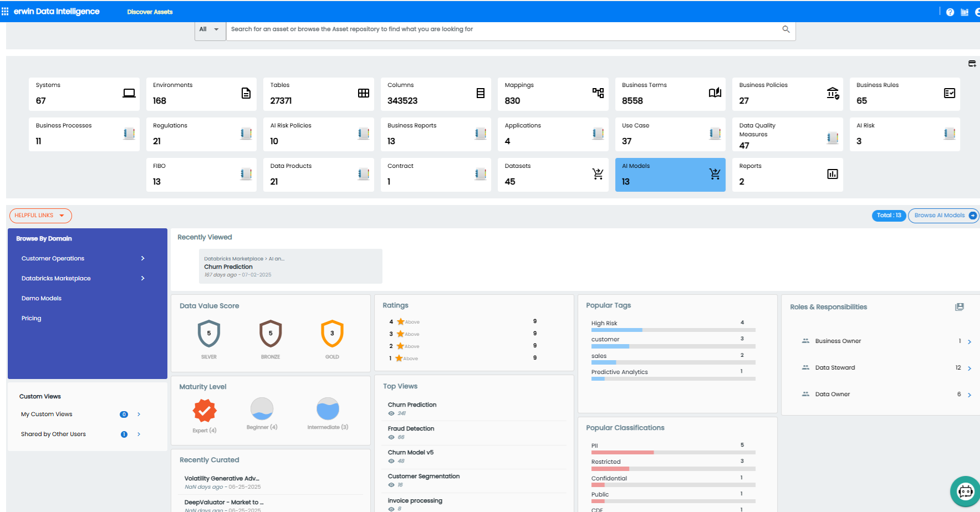Open the Discover Assets menu item

(150, 12)
